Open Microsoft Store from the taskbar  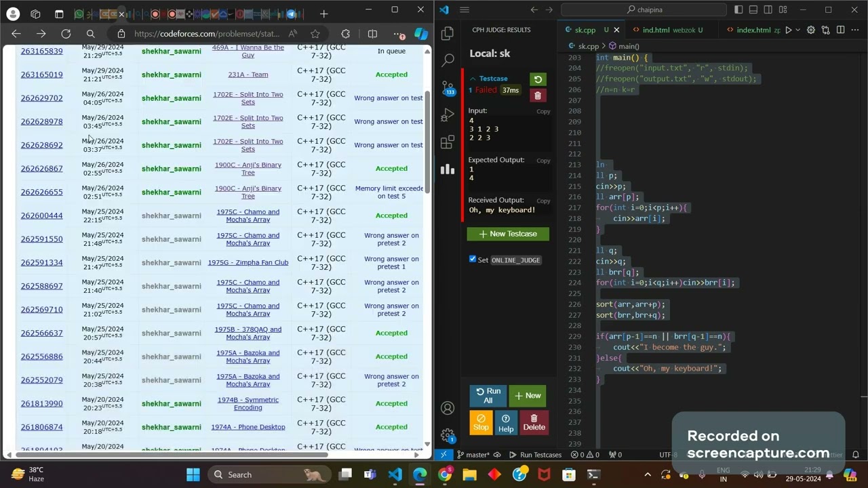click(569, 474)
